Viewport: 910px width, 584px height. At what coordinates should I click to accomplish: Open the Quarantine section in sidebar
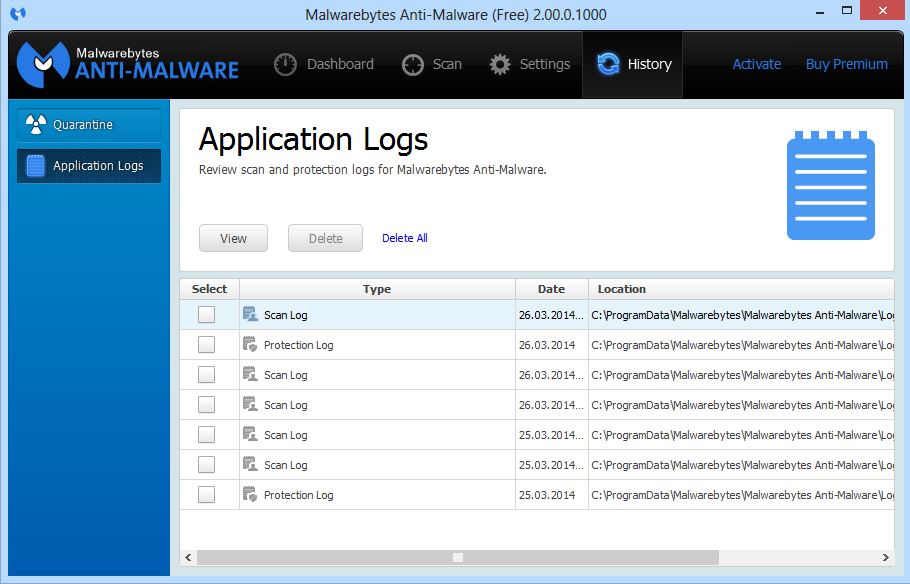coord(89,125)
